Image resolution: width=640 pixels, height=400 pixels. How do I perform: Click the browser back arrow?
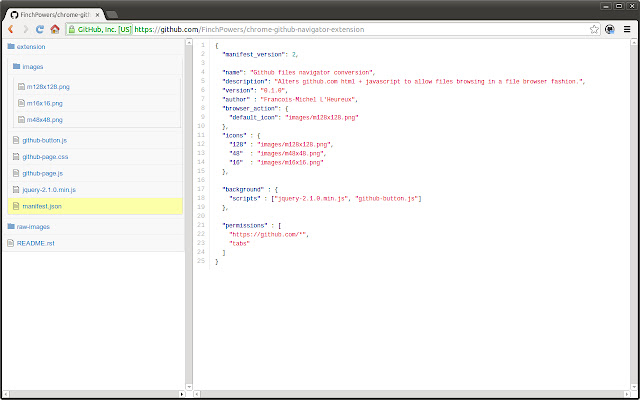[10, 30]
